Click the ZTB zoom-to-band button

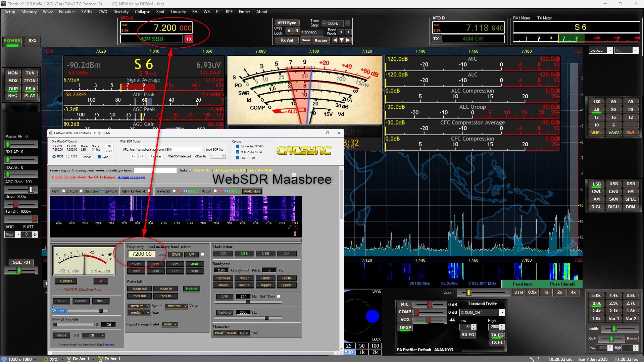[x=518, y=292]
